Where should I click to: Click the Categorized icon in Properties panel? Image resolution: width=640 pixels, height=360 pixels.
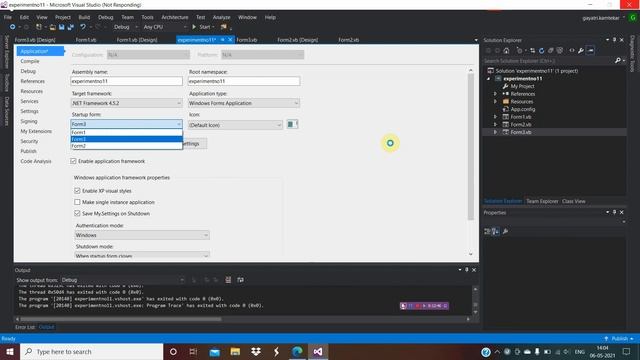coord(487,231)
